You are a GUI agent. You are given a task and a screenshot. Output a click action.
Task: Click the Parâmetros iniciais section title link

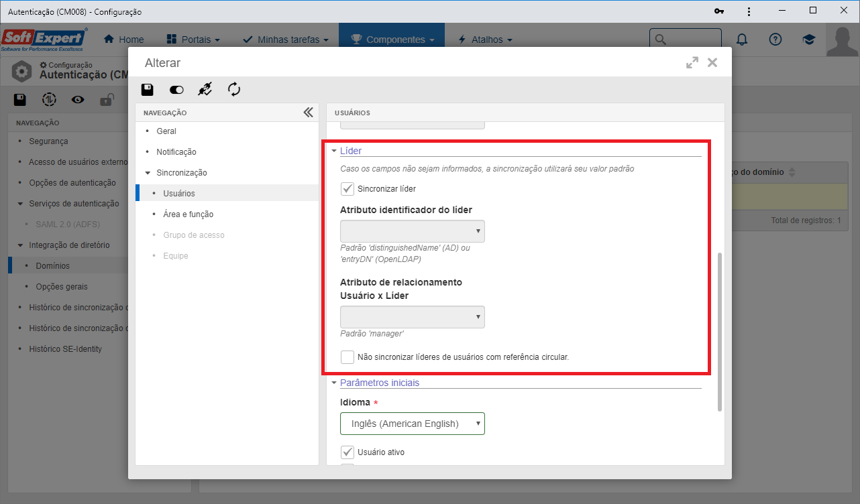coord(380,383)
